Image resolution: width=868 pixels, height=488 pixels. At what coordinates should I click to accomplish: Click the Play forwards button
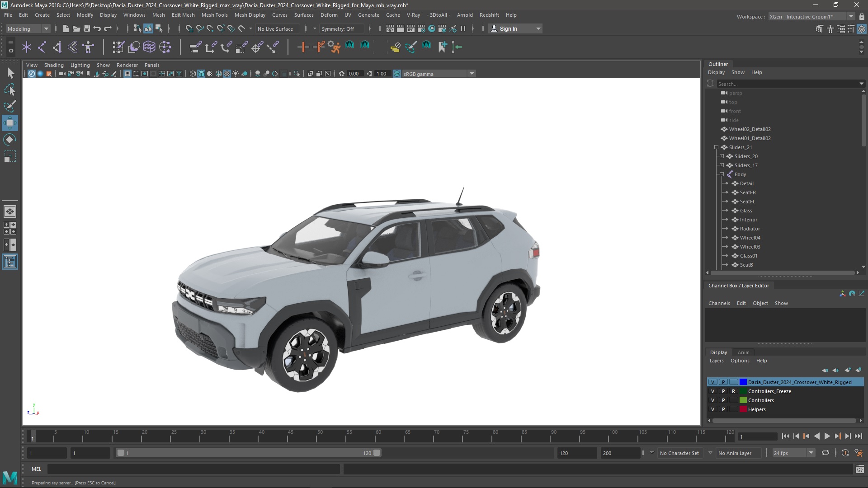pyautogui.click(x=827, y=436)
